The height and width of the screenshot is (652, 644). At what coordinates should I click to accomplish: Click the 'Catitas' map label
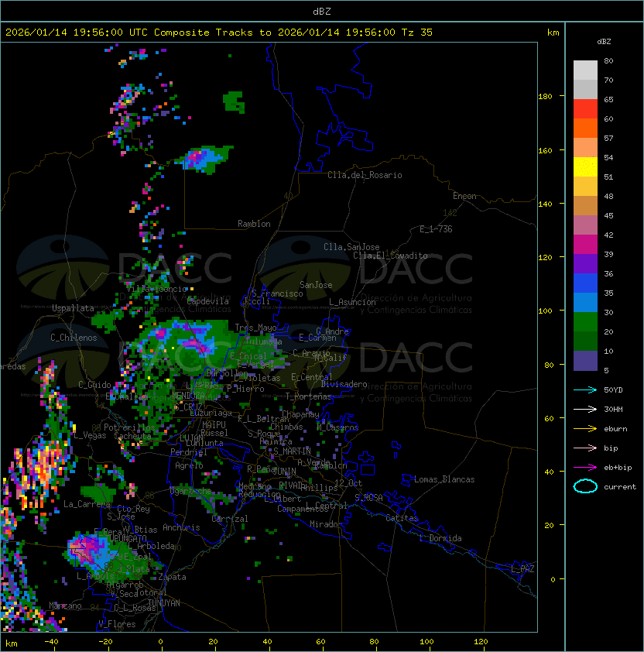coord(402,518)
